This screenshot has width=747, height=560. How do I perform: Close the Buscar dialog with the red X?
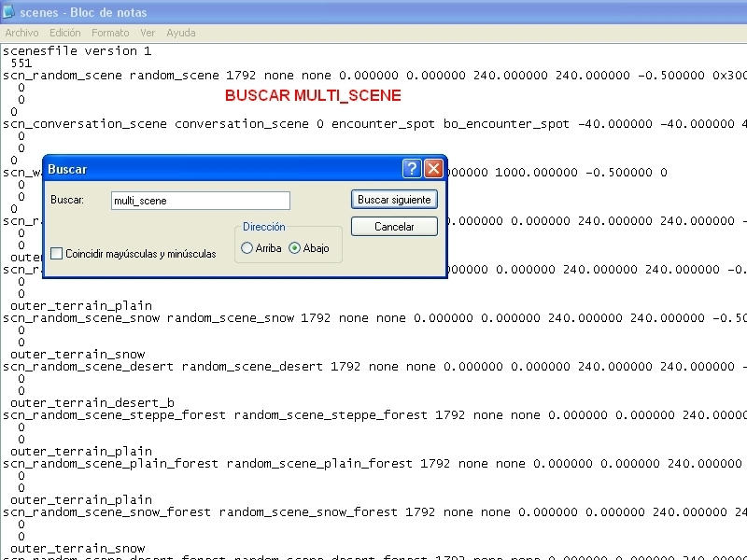(x=433, y=169)
